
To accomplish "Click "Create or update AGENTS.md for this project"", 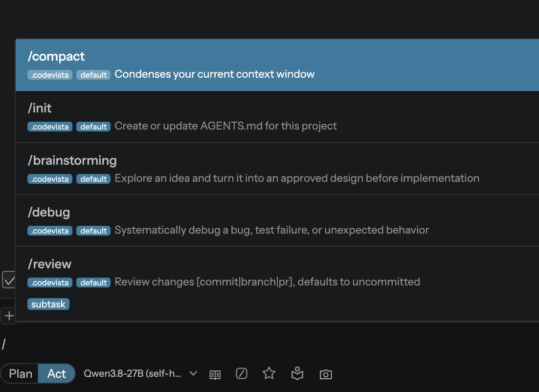I will [225, 126].
